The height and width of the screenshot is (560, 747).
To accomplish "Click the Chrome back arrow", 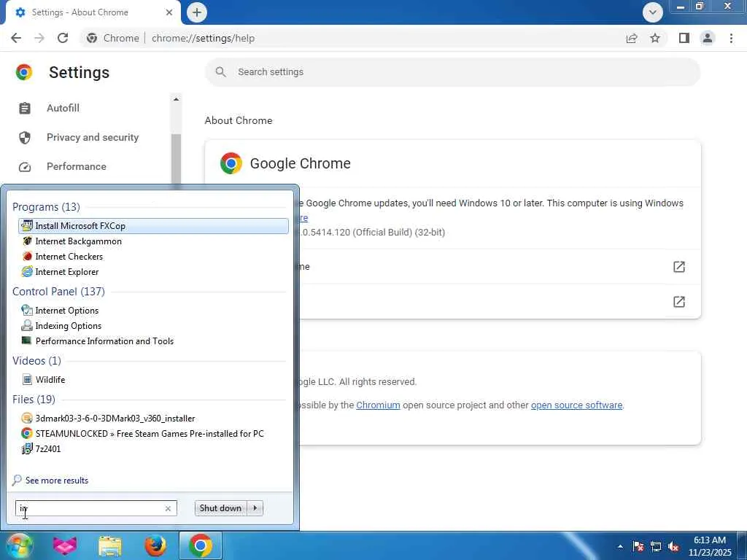I will click(x=16, y=38).
